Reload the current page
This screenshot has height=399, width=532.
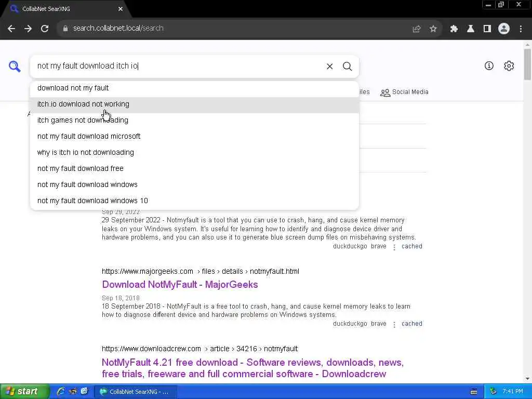(x=45, y=29)
